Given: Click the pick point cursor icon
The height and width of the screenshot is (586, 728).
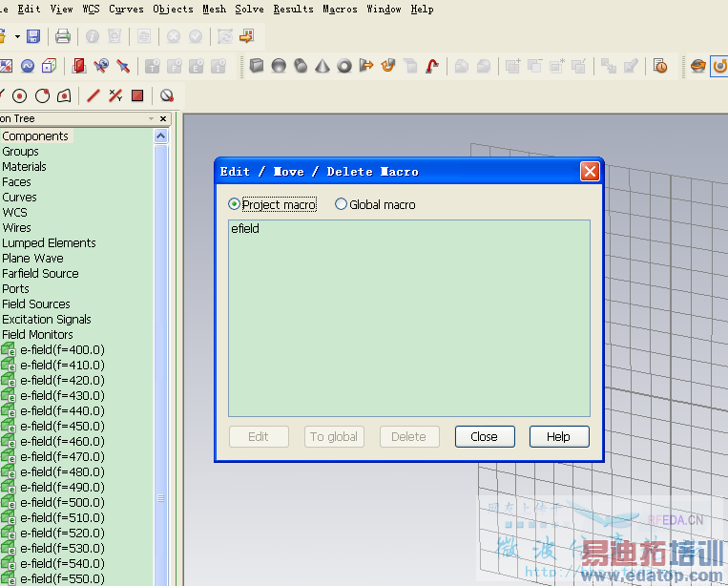Looking at the screenshot, I should tap(123, 66).
